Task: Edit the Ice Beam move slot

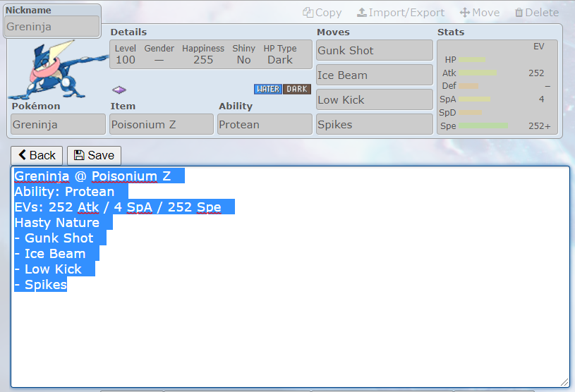Action: tap(375, 75)
